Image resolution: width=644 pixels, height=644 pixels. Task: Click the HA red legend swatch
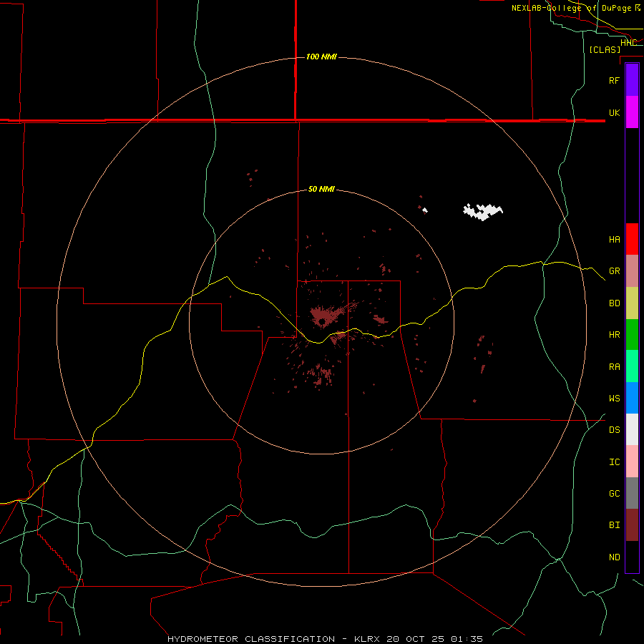pyautogui.click(x=632, y=239)
